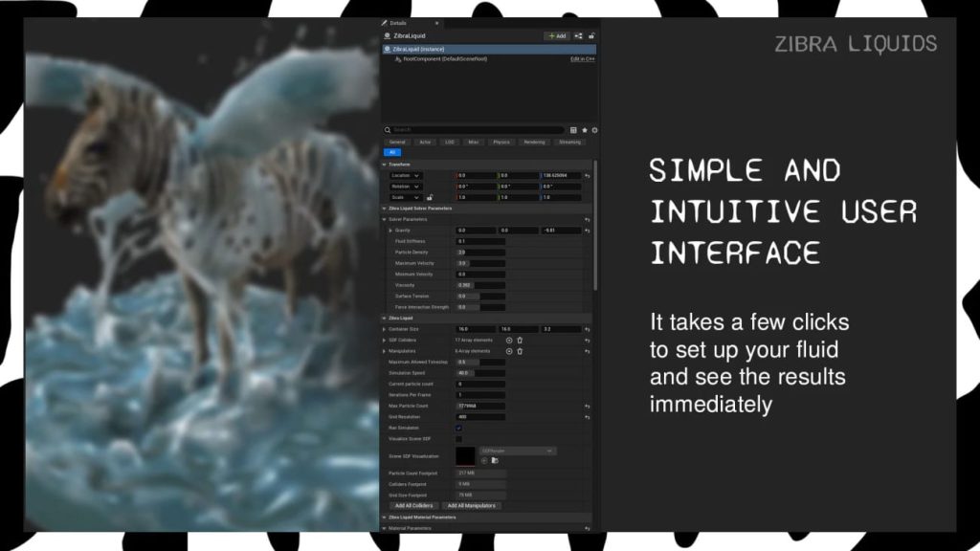Viewport: 980px width, 551px height.
Task: Collapse the Transform section
Action: [385, 165]
